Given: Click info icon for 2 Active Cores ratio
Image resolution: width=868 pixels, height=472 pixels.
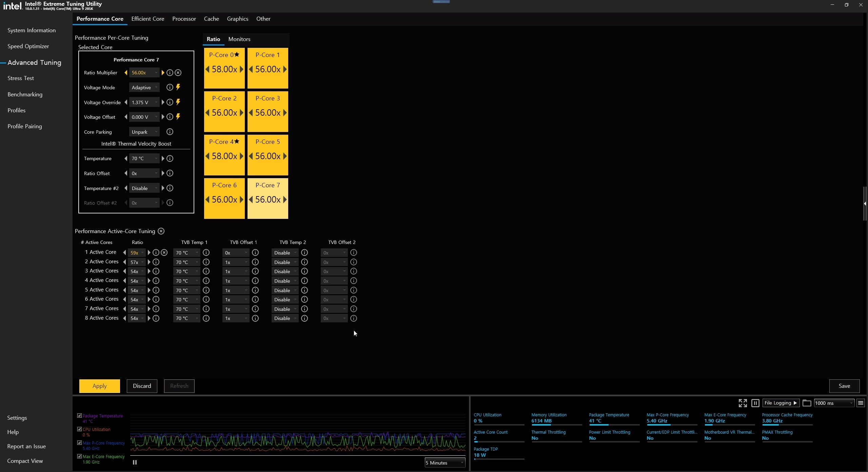Looking at the screenshot, I should point(156,262).
